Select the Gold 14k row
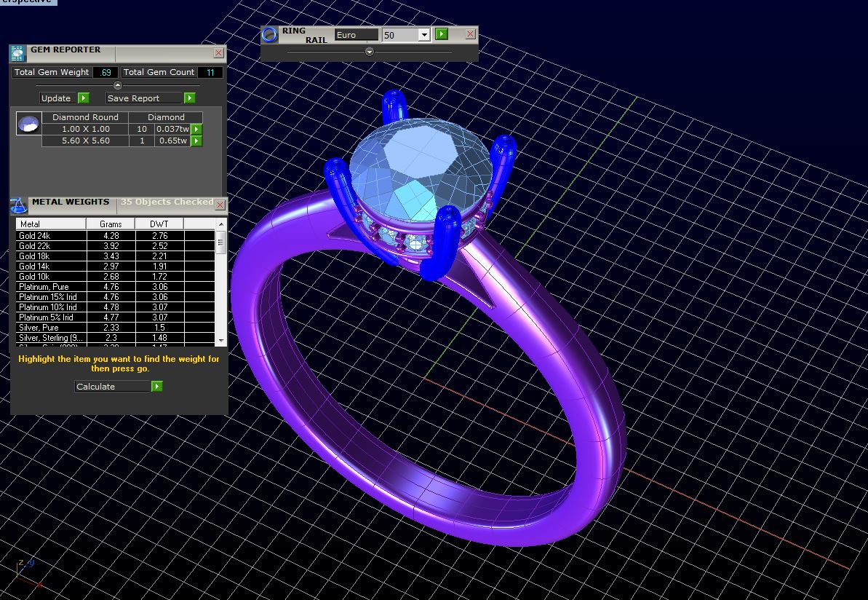The image size is (868, 600). coord(115,266)
